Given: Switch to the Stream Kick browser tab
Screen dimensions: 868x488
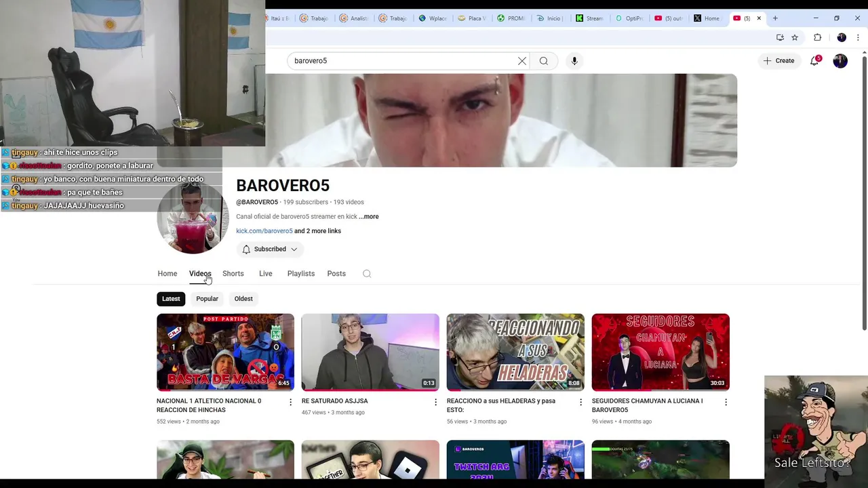Looking at the screenshot, I should pyautogui.click(x=590, y=18).
